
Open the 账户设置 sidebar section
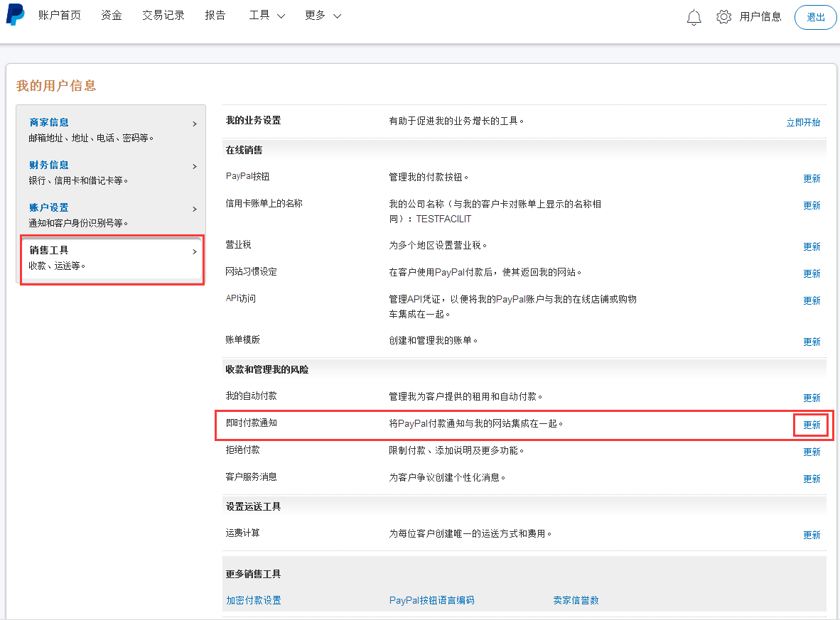pos(49,208)
